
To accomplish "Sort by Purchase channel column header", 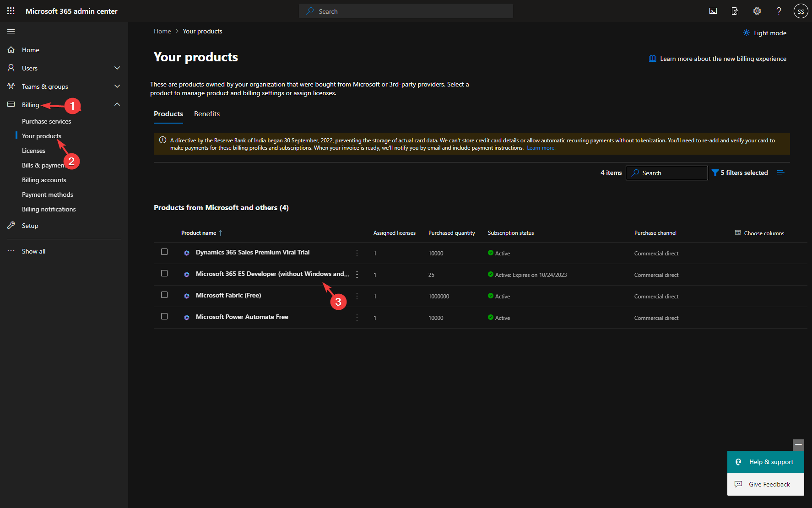I will pyautogui.click(x=655, y=233).
